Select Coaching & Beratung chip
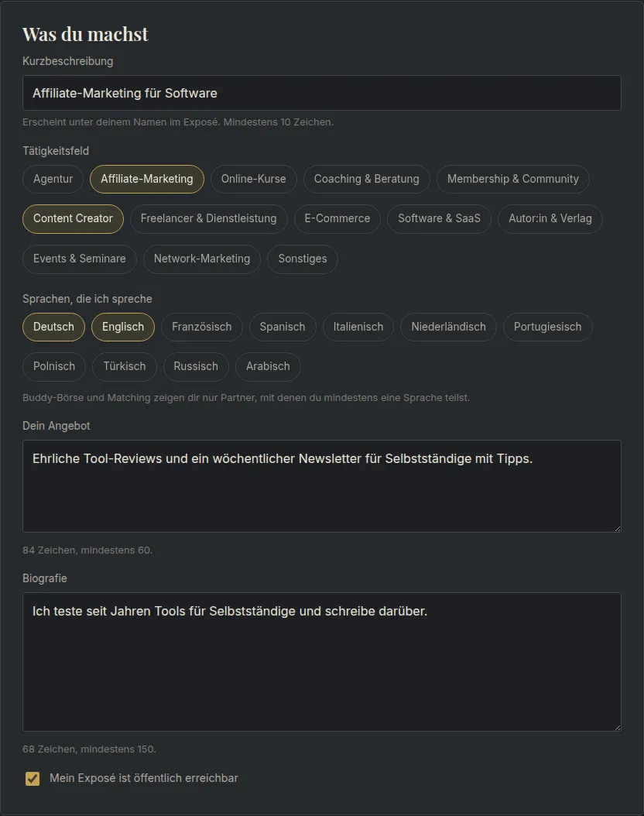 coord(366,179)
